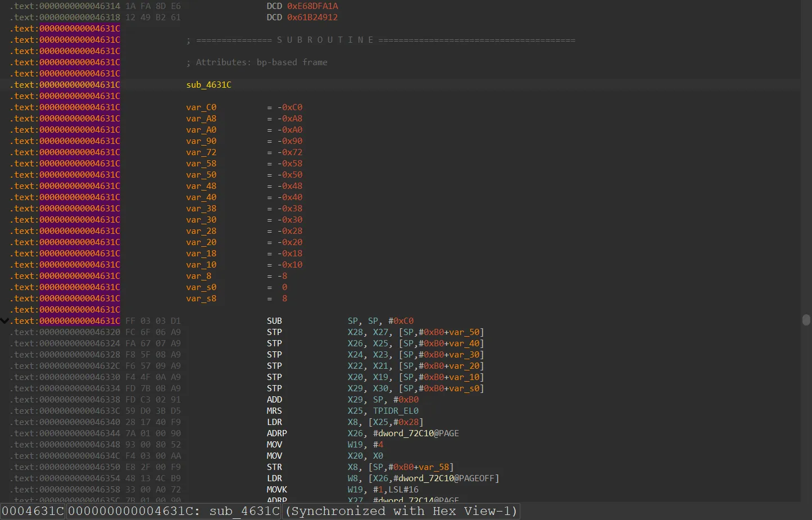Click the bp-based frame attributes comment
Viewport: 812px width, 520px height.
257,62
